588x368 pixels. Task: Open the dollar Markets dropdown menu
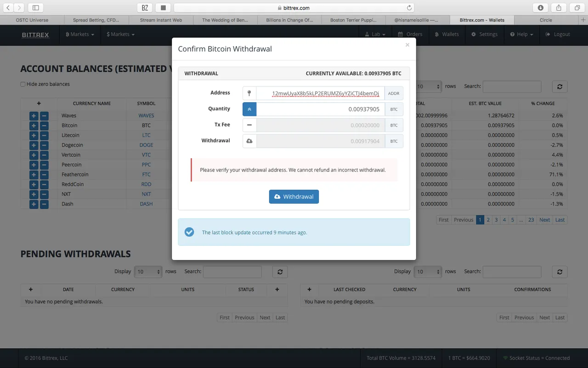click(x=120, y=34)
